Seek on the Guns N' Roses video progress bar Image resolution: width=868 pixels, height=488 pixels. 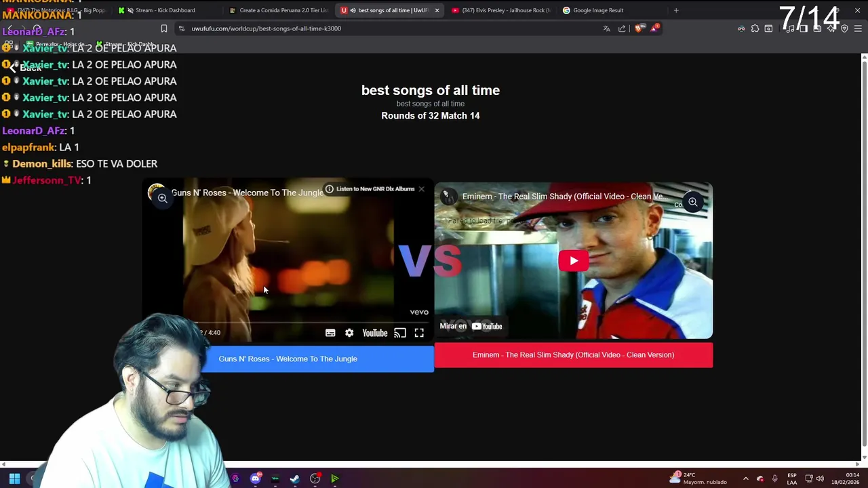288,323
